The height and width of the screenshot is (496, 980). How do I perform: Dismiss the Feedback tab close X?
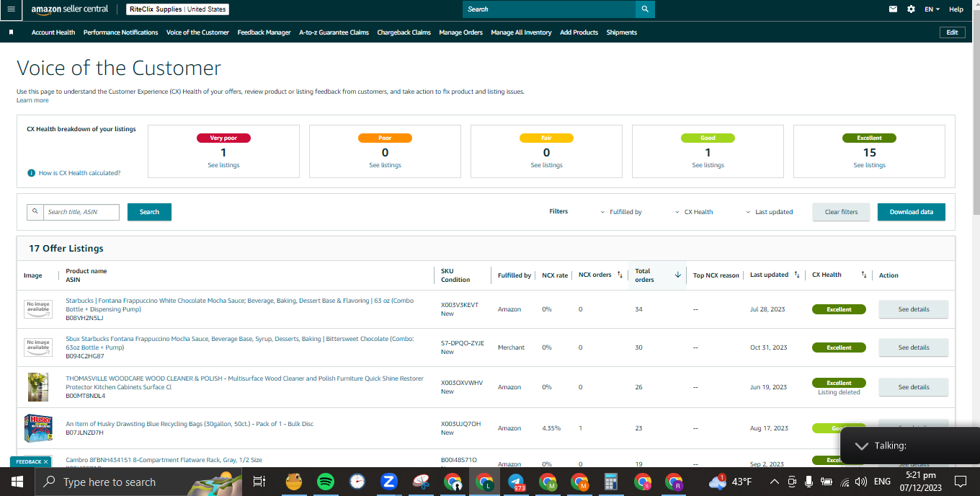45,461
